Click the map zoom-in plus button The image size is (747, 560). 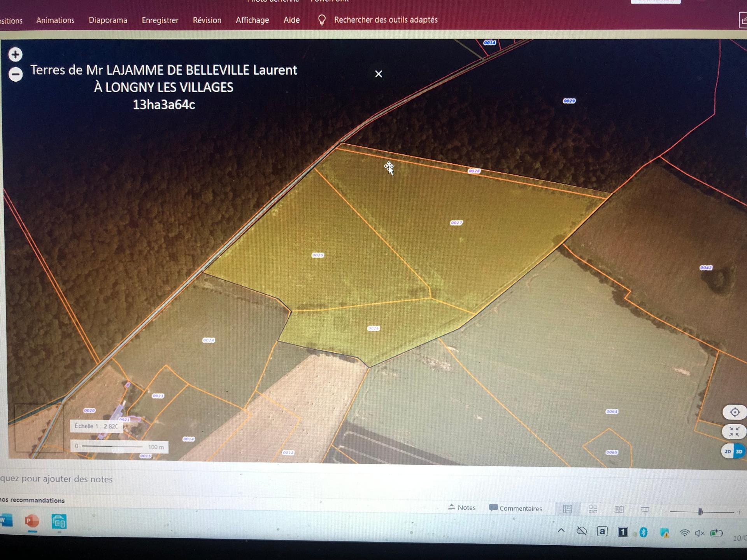tap(15, 54)
